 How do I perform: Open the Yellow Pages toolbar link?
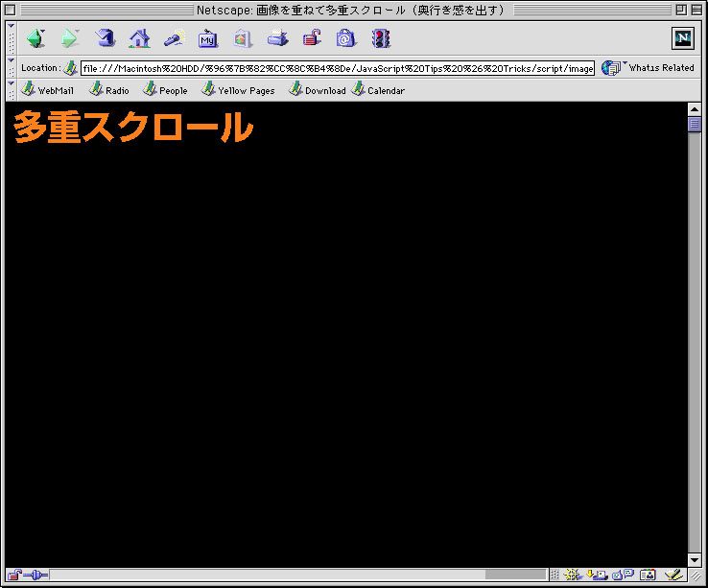point(238,90)
